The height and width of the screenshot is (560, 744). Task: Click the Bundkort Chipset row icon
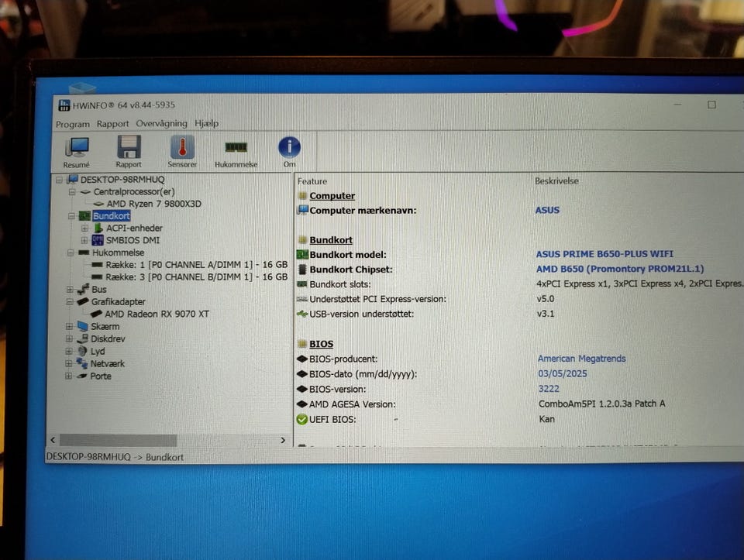pos(302,270)
